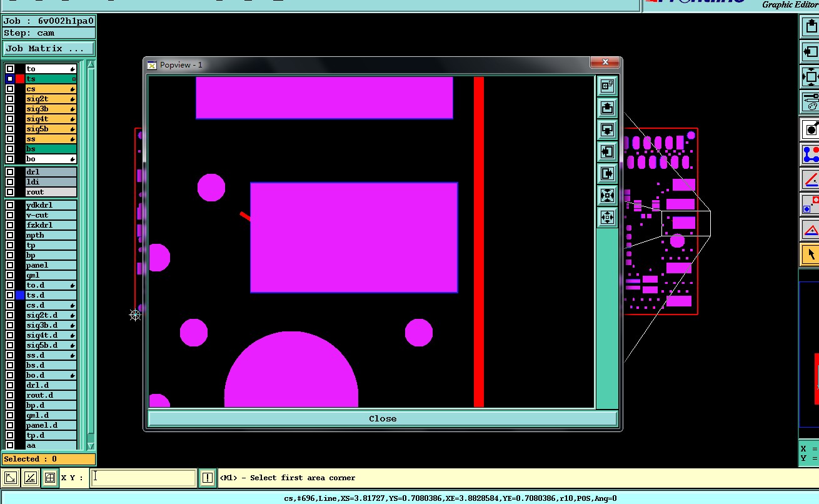The width and height of the screenshot is (819, 504).
Task: Toggle the checkbox for layer ts
Action: point(10,79)
